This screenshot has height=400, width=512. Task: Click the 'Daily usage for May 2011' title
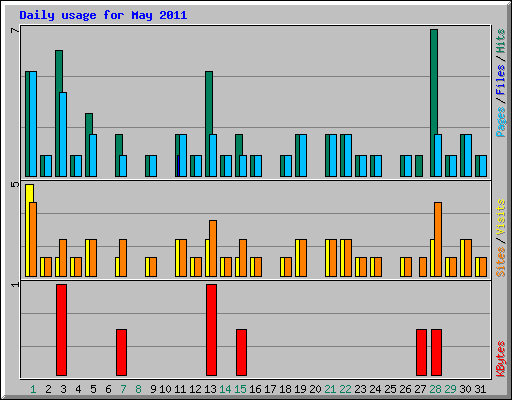[x=103, y=15]
